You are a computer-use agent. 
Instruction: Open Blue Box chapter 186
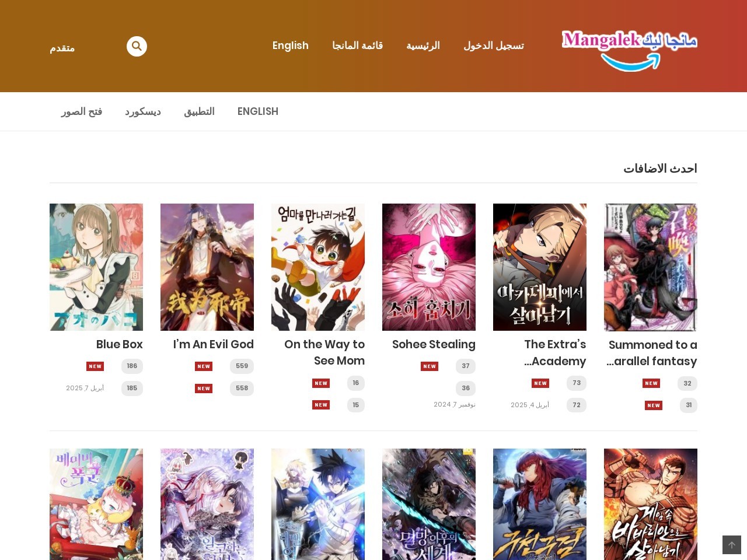click(x=132, y=366)
